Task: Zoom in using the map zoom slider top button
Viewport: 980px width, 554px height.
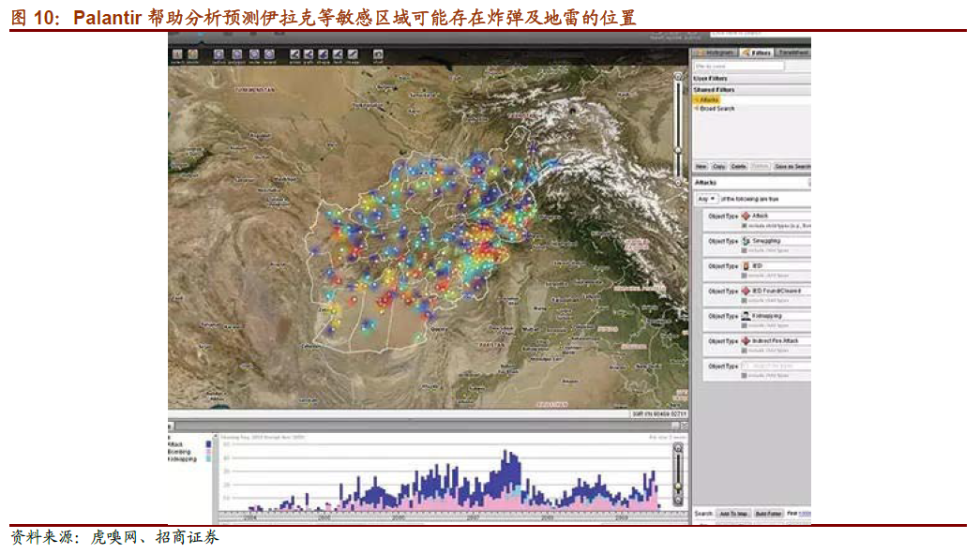Action: point(678,76)
